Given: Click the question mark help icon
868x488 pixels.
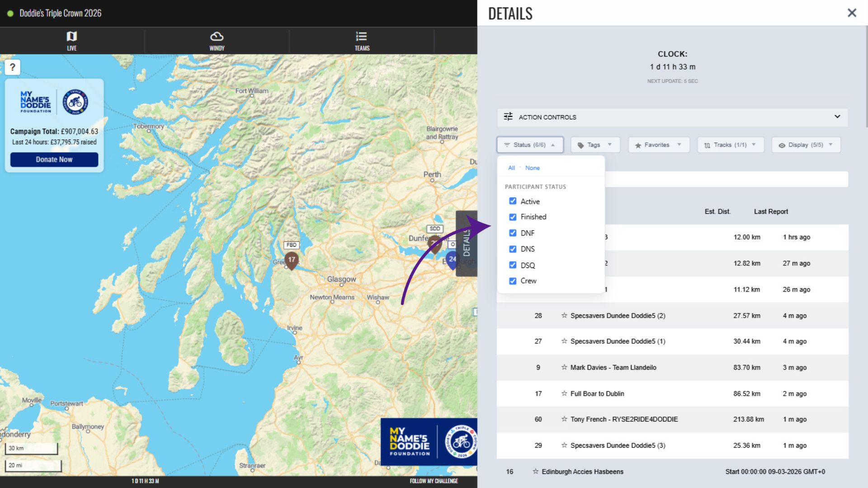Looking at the screenshot, I should [12, 67].
